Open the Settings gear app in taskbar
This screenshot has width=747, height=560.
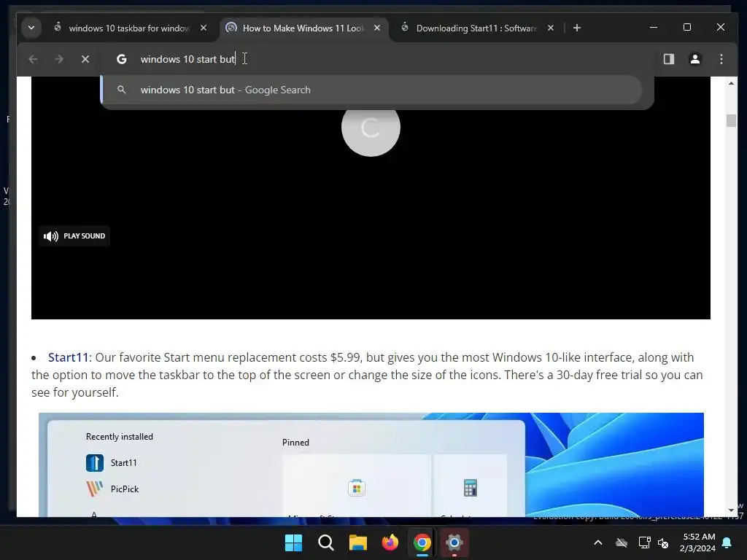pyautogui.click(x=454, y=542)
